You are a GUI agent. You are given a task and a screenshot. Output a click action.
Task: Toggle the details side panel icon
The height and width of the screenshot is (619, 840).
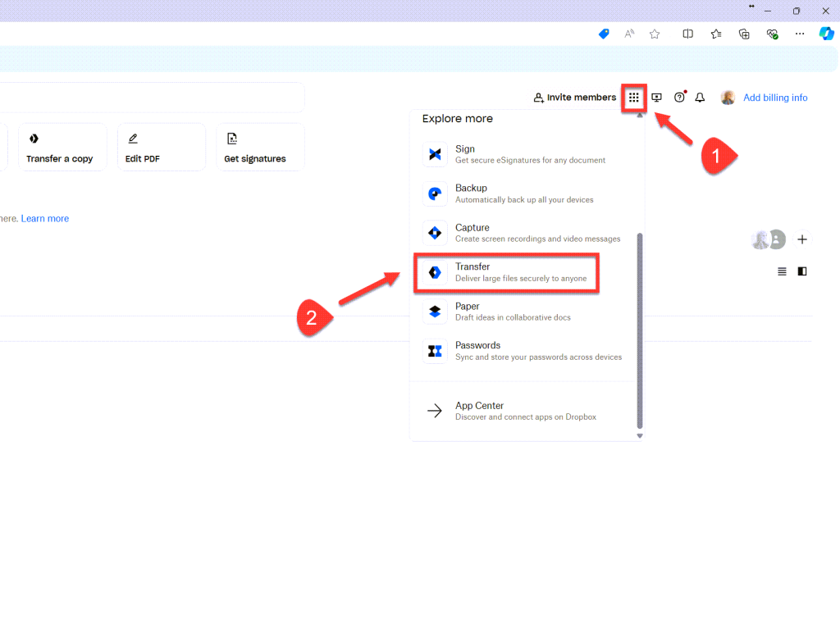(x=802, y=271)
